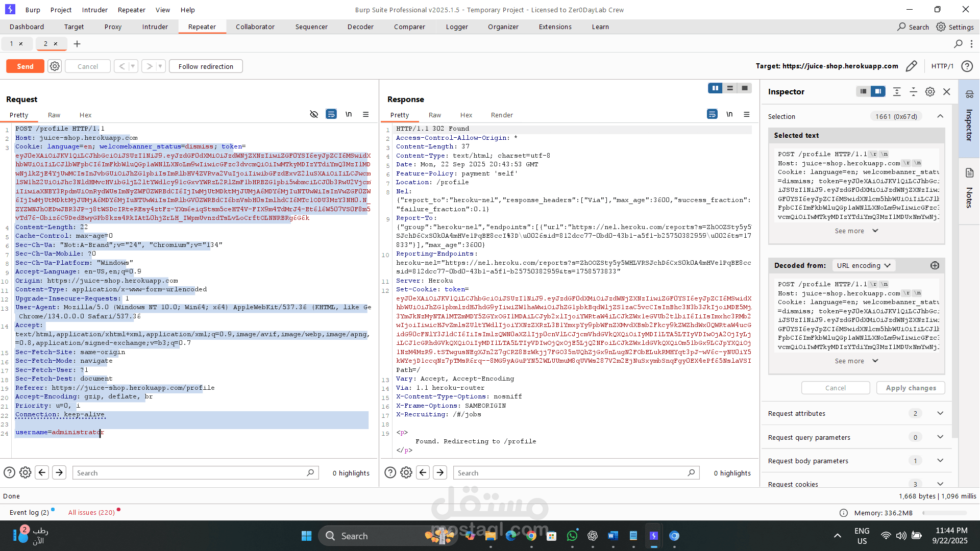Cancel Inspector decoding changes
980x551 pixels.
(836, 388)
